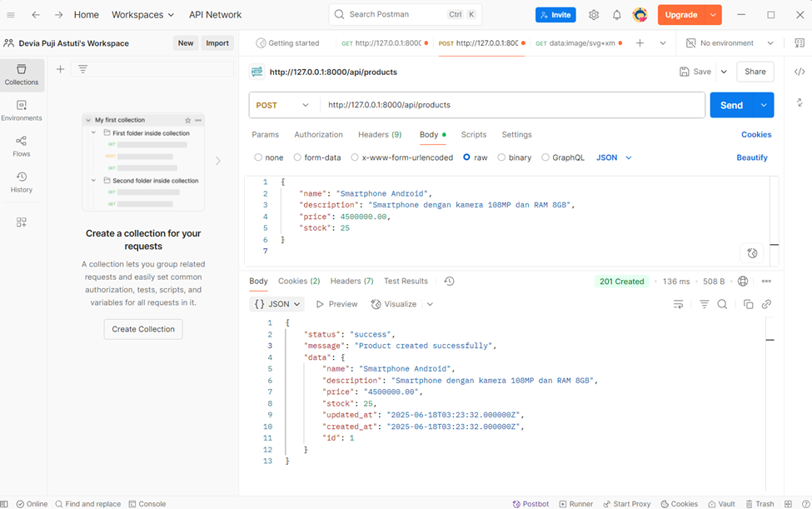
Task: Choose the GraphQL body type
Action: [562, 157]
